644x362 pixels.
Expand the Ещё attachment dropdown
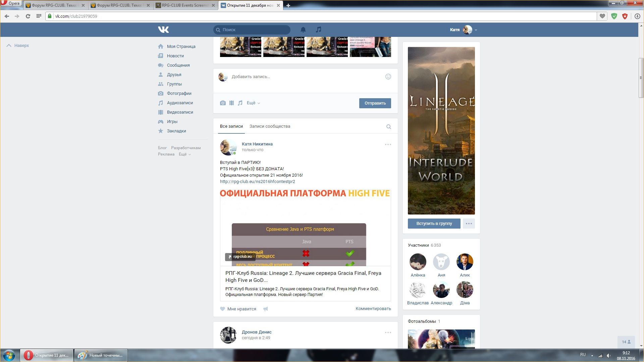pyautogui.click(x=253, y=103)
